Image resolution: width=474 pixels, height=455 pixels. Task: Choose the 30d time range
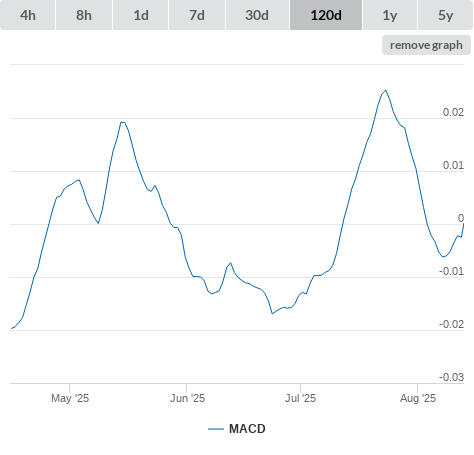(257, 15)
